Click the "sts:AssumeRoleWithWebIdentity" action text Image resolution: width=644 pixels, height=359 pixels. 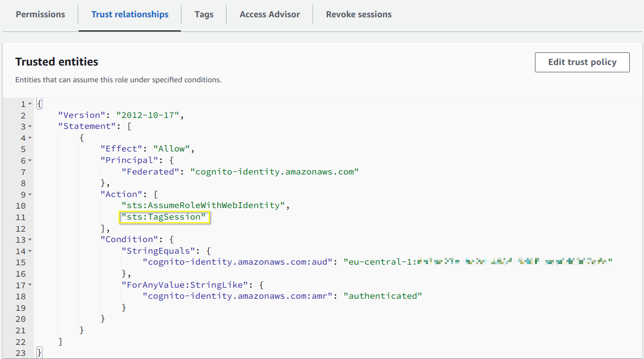click(x=203, y=205)
